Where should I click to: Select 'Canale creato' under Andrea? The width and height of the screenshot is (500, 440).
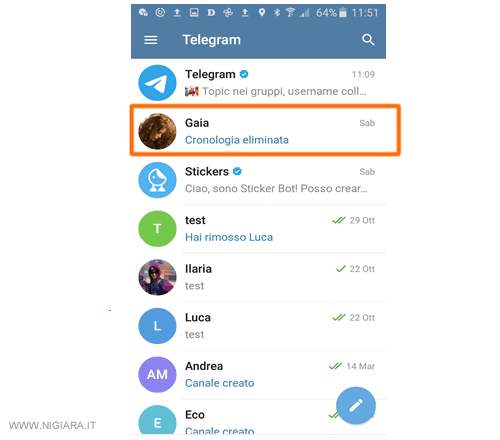coord(220,383)
